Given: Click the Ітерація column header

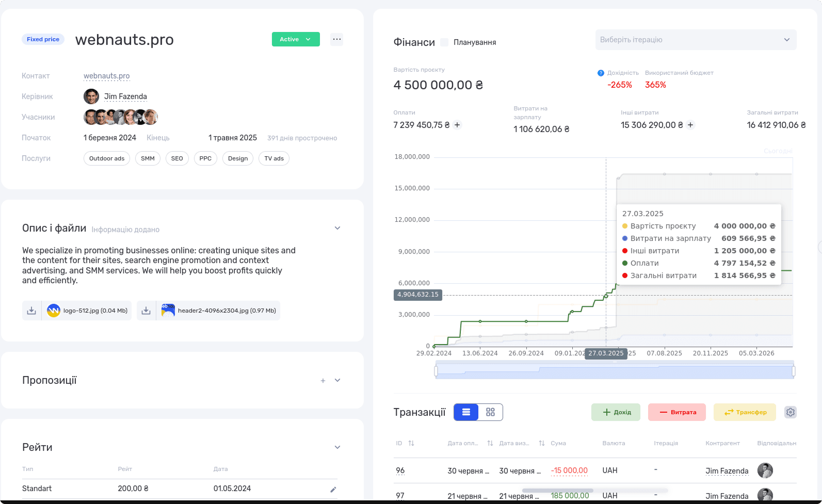Looking at the screenshot, I should coord(666,443).
